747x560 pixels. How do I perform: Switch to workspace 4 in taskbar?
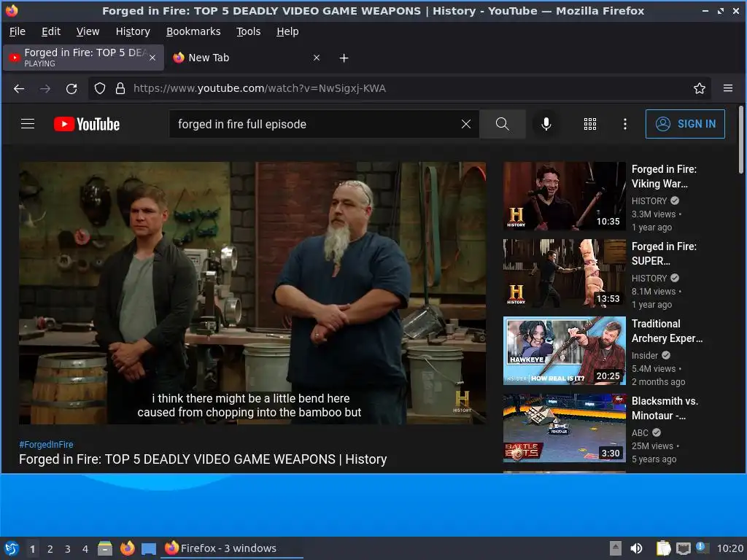(x=85, y=548)
